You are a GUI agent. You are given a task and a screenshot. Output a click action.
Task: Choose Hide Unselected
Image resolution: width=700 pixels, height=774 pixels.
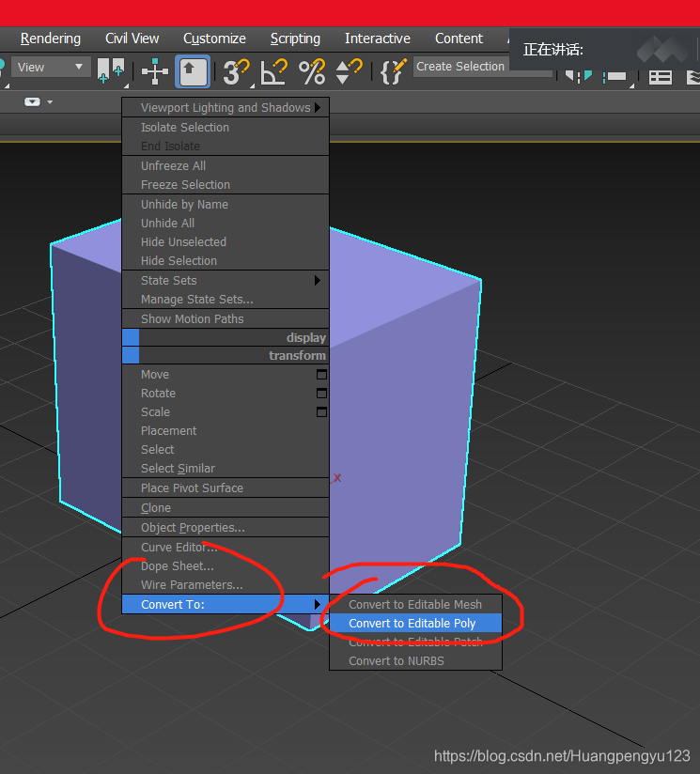226,242
